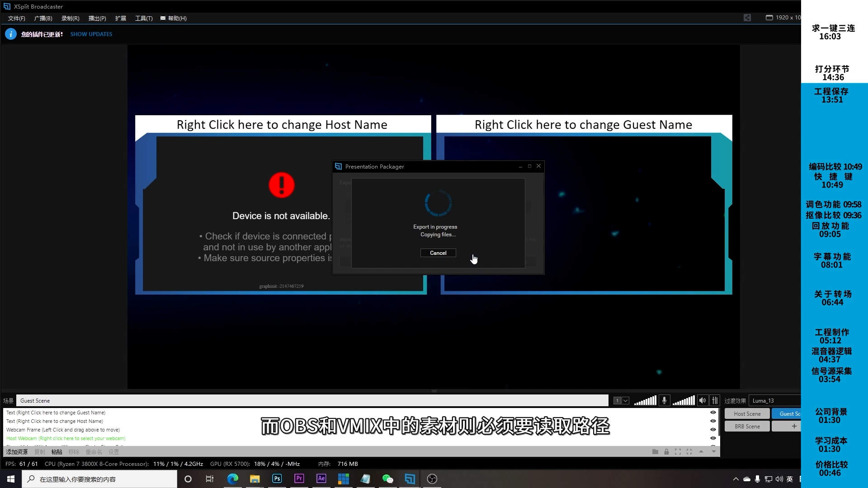Screen dimensions: 868x488
Task: Open the audio mixer sliders icon
Action: [716, 400]
